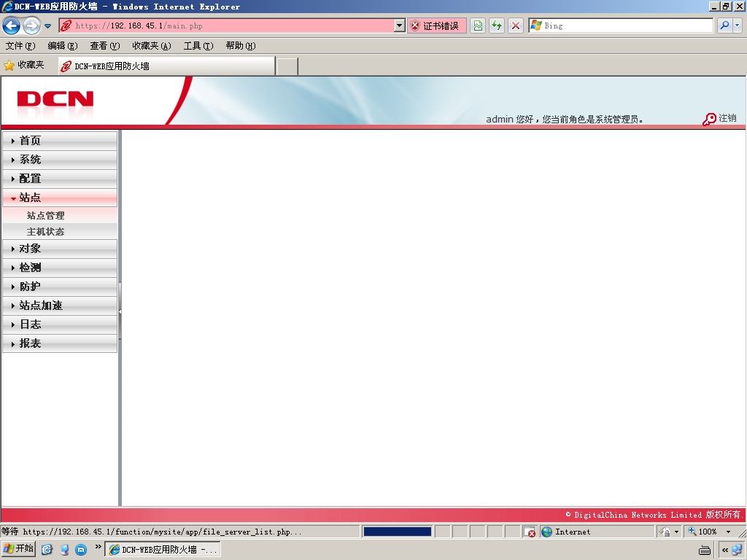Click the 100% zoom level button

[x=703, y=532]
